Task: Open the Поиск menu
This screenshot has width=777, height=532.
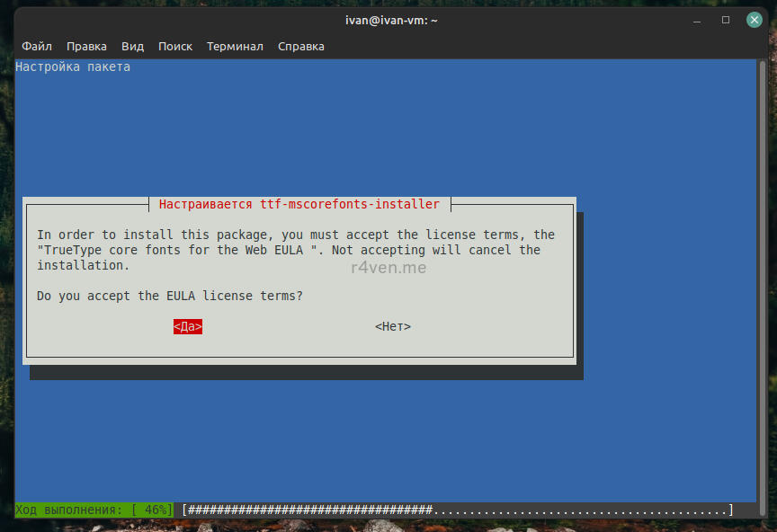Action: [x=175, y=46]
